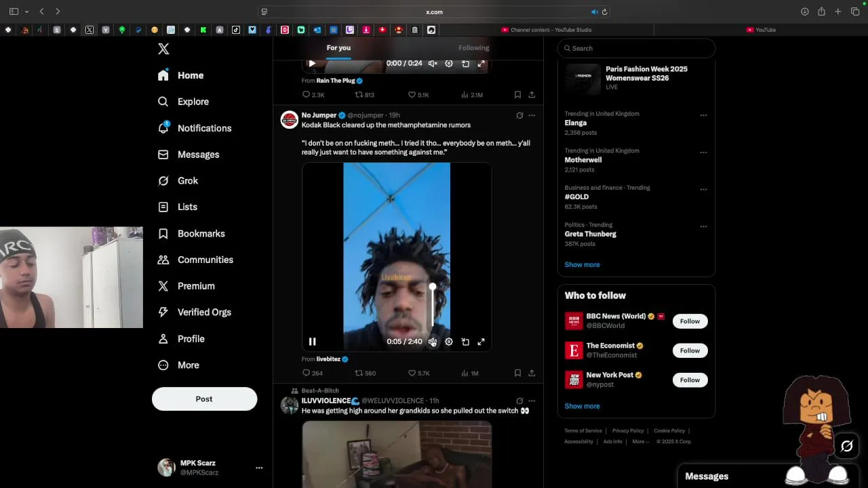Repost the No Jumper post
The width and height of the screenshot is (868, 488).
click(365, 373)
